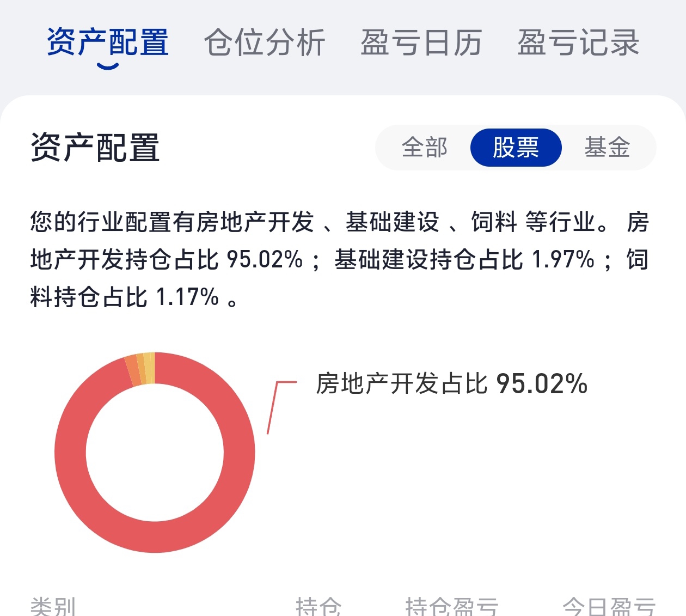Viewport: 686px width, 616px height.
Task: Open the 盈亏日历 tab
Action: (x=421, y=42)
